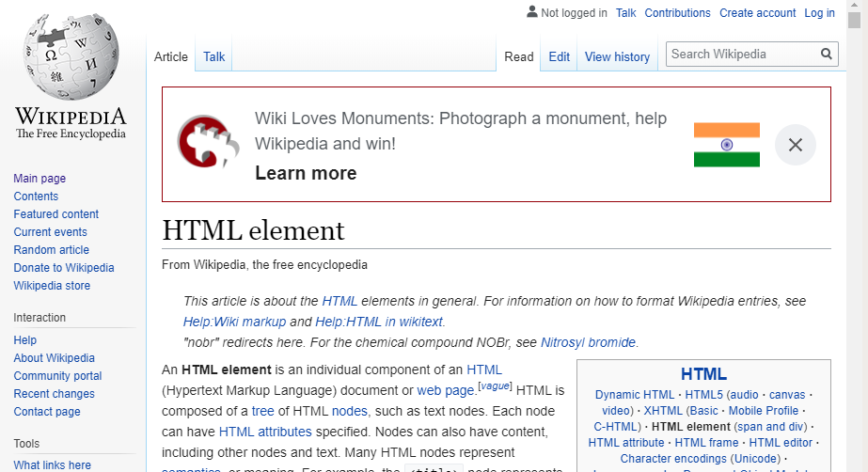
Task: Click the HTML link in the italic hatnote
Action: click(x=339, y=301)
